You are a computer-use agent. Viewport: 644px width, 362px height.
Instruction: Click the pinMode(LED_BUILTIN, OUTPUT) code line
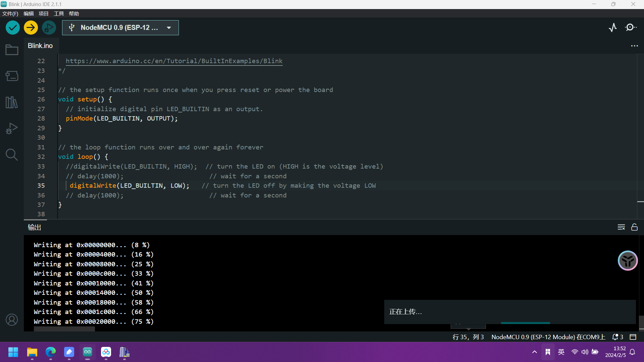pyautogui.click(x=122, y=118)
